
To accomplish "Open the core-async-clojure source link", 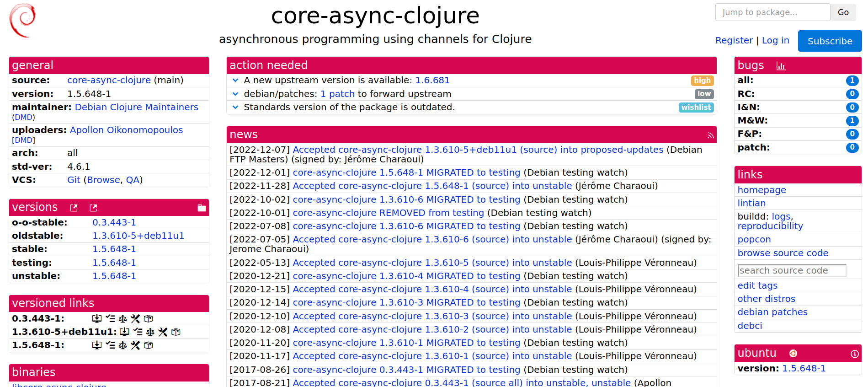I will click(x=109, y=81).
